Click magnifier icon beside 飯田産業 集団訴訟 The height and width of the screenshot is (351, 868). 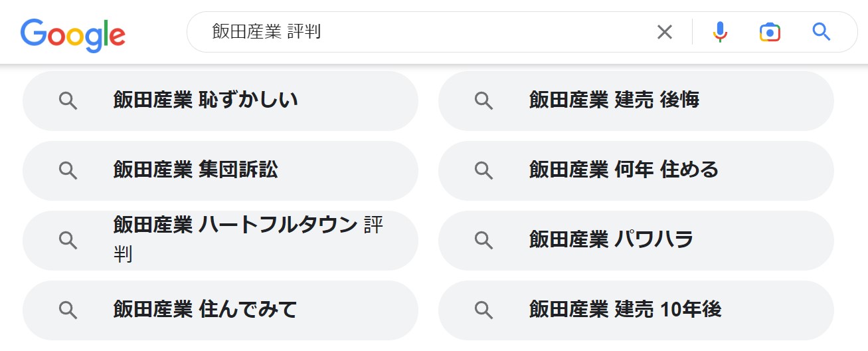click(x=68, y=171)
